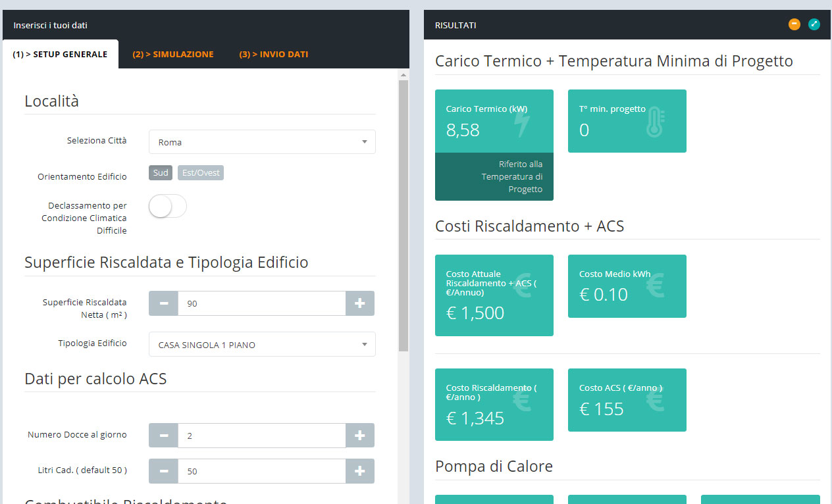
Task: Click the lightning bolt icon on Carico Termico card
Action: click(x=521, y=123)
